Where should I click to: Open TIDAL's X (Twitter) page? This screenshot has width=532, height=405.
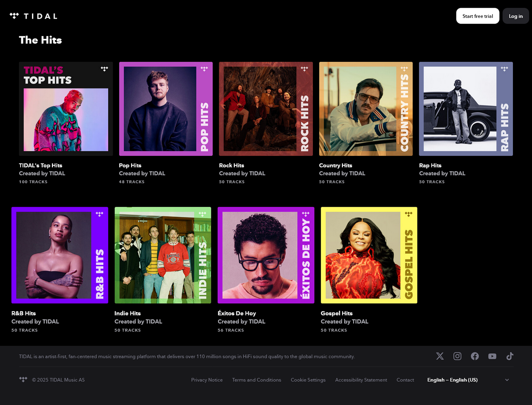tap(440, 356)
